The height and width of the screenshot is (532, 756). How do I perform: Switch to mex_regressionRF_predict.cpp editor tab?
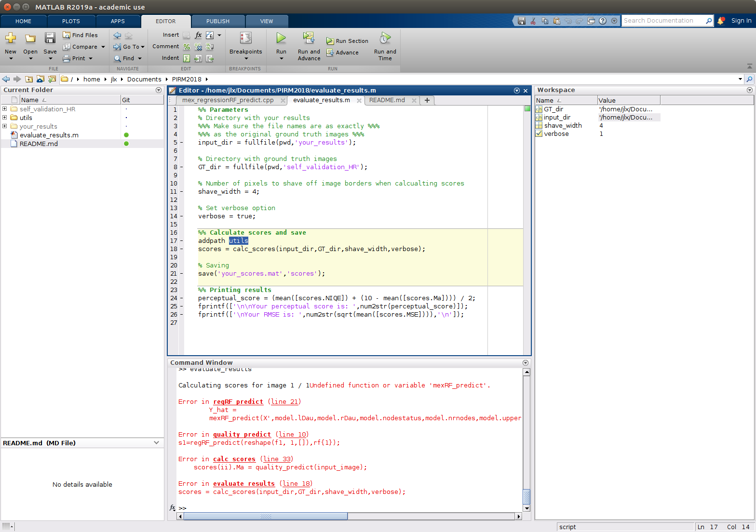coord(228,100)
